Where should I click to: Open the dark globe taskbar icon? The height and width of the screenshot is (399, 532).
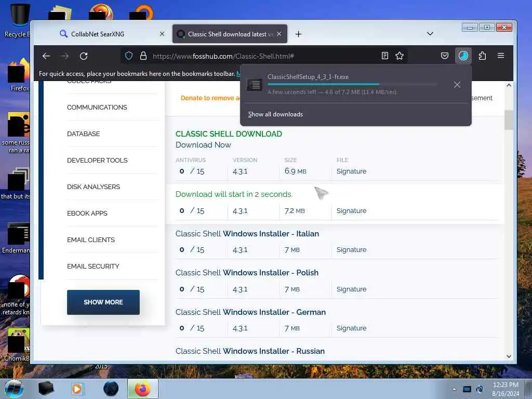pos(111,389)
